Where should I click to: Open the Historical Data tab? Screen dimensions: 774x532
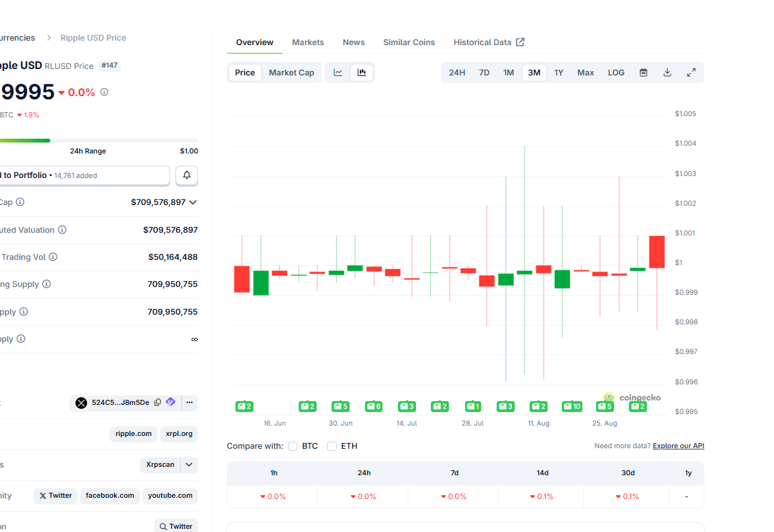tap(489, 42)
